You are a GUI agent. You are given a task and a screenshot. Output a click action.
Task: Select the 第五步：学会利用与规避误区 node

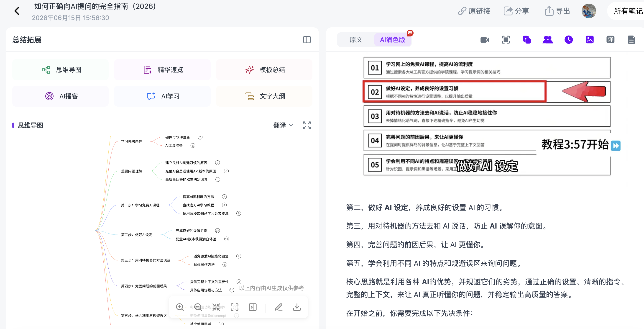pos(144,316)
